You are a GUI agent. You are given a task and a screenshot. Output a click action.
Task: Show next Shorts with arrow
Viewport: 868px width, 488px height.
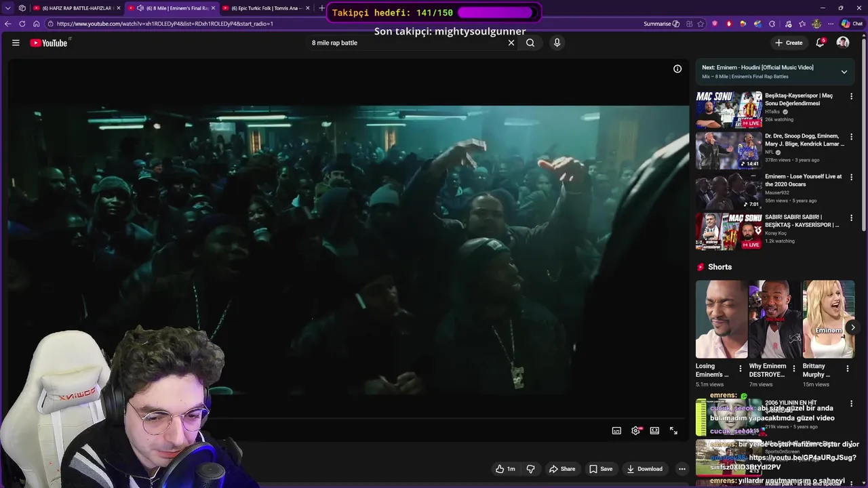pyautogui.click(x=853, y=327)
